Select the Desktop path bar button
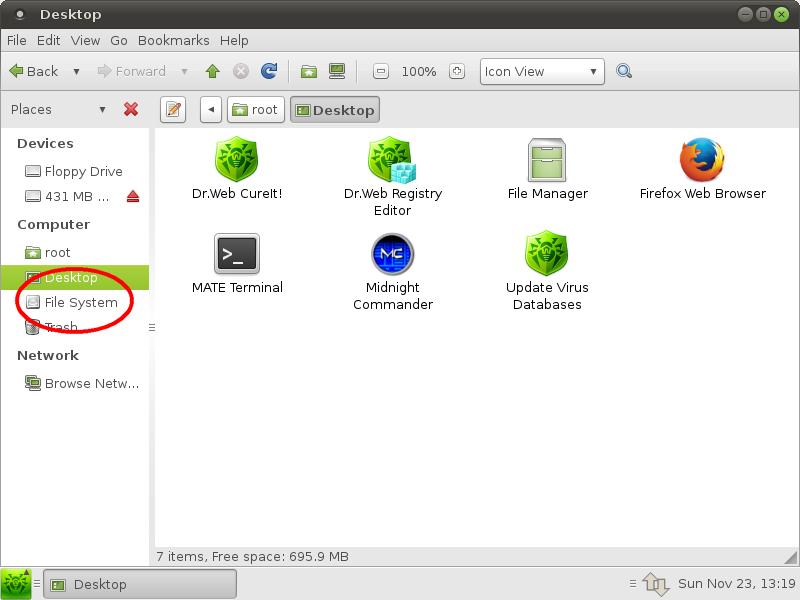This screenshot has height=600, width=800. [x=335, y=110]
